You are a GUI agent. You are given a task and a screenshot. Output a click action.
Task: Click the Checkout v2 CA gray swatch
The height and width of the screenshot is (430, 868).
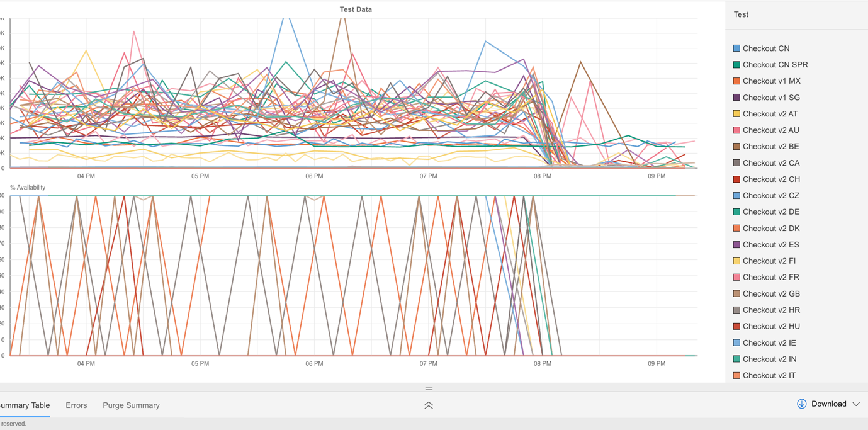pyautogui.click(x=736, y=163)
